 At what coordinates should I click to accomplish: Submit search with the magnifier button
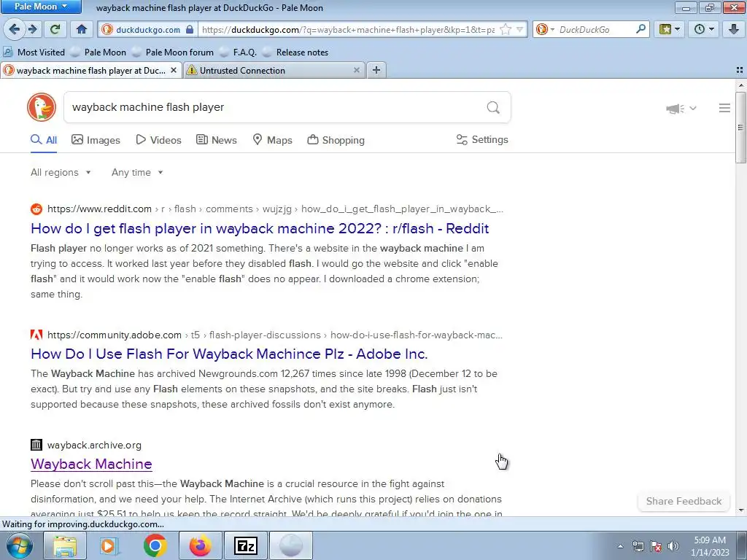point(494,108)
